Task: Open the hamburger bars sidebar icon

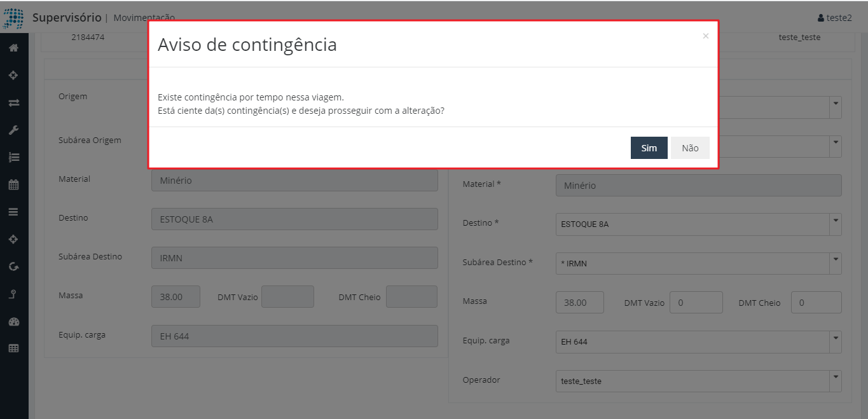Action: pyautogui.click(x=13, y=212)
